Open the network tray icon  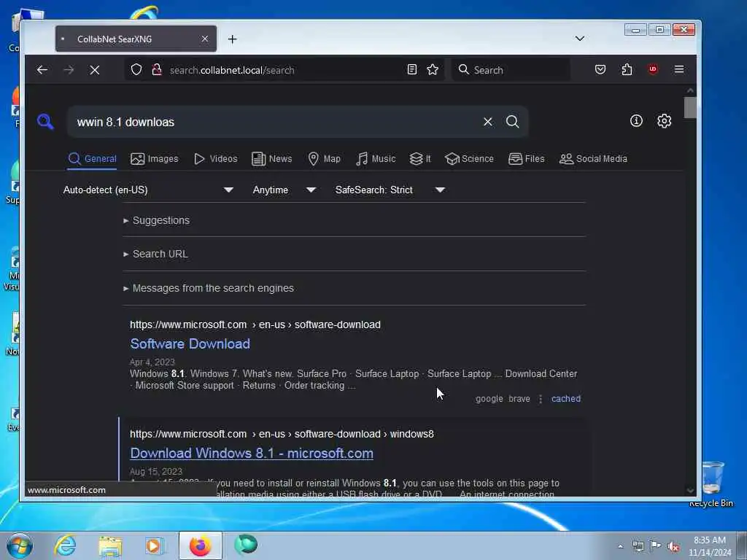(638, 546)
